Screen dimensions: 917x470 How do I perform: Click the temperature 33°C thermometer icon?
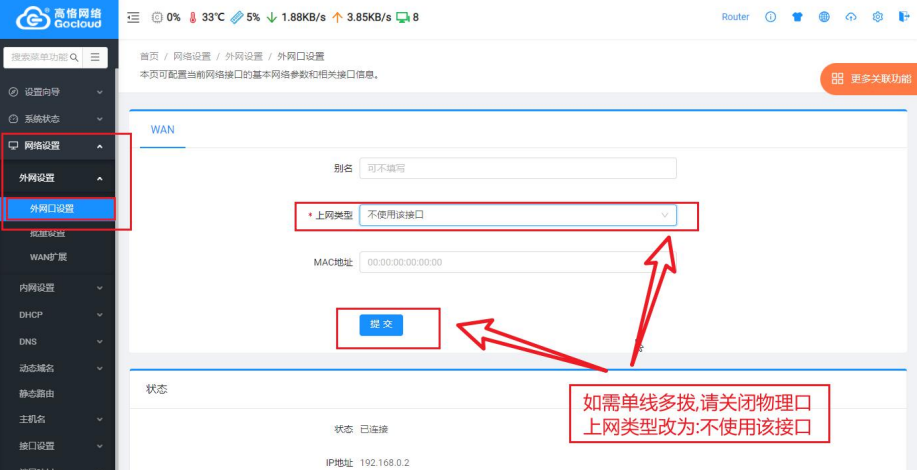pyautogui.click(x=193, y=18)
